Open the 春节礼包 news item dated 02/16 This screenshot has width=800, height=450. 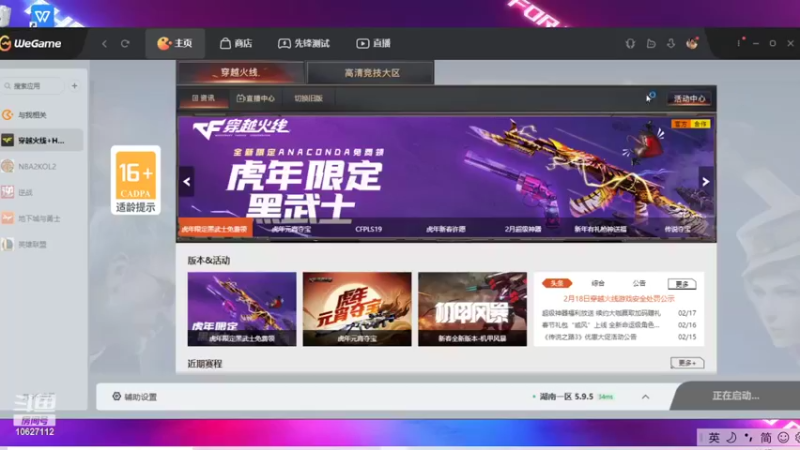tap(618, 324)
